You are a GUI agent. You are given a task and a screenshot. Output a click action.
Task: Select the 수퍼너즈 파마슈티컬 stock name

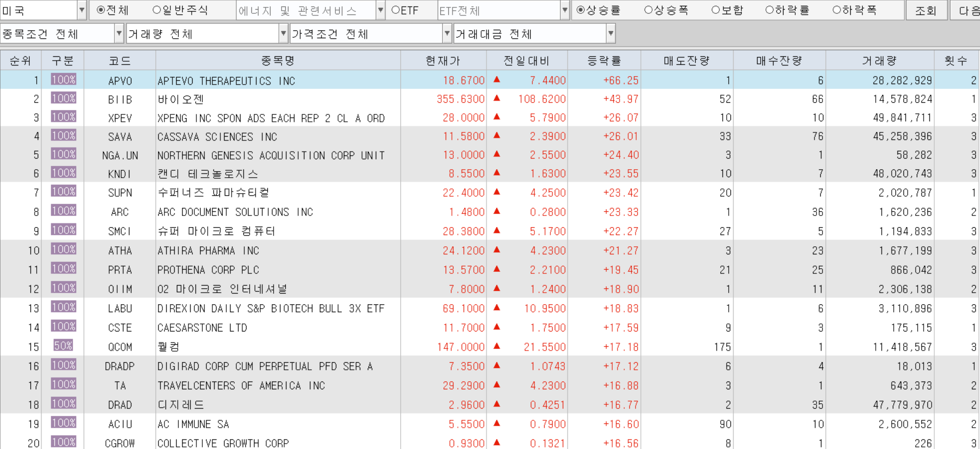tap(213, 193)
